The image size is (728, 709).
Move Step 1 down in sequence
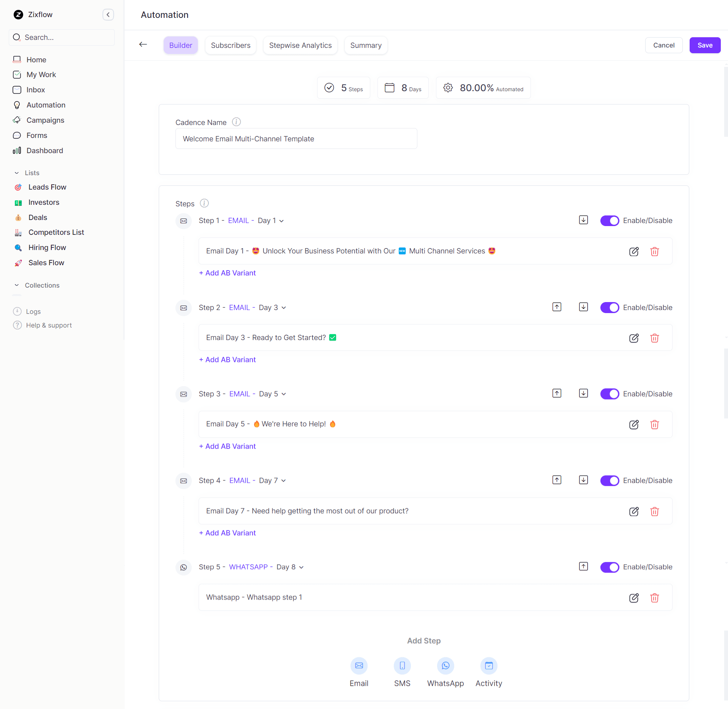click(583, 220)
